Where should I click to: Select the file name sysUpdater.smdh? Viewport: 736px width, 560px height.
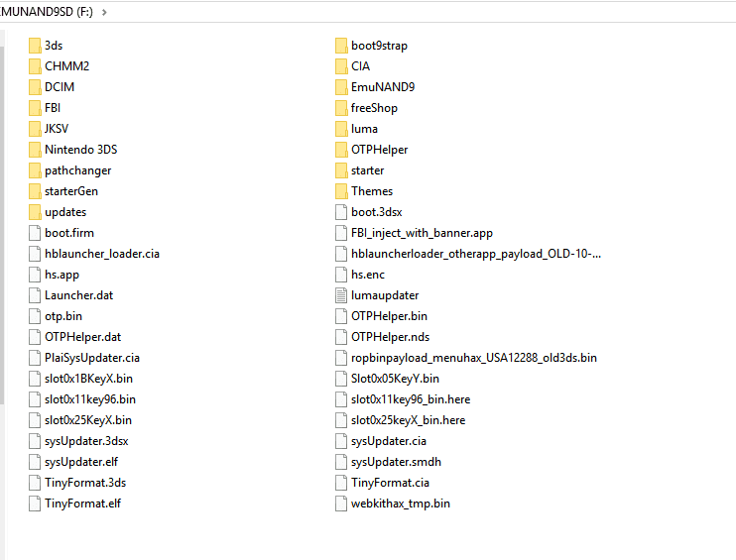pos(396,462)
